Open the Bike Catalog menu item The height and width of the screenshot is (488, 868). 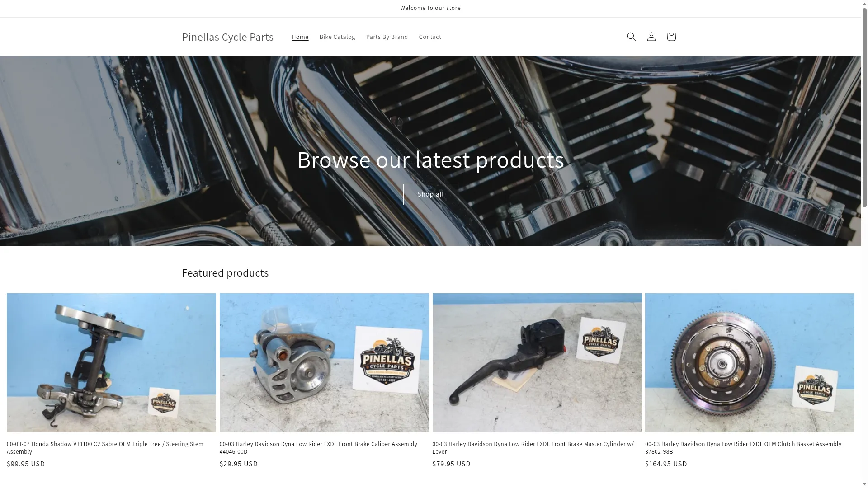pyautogui.click(x=337, y=37)
